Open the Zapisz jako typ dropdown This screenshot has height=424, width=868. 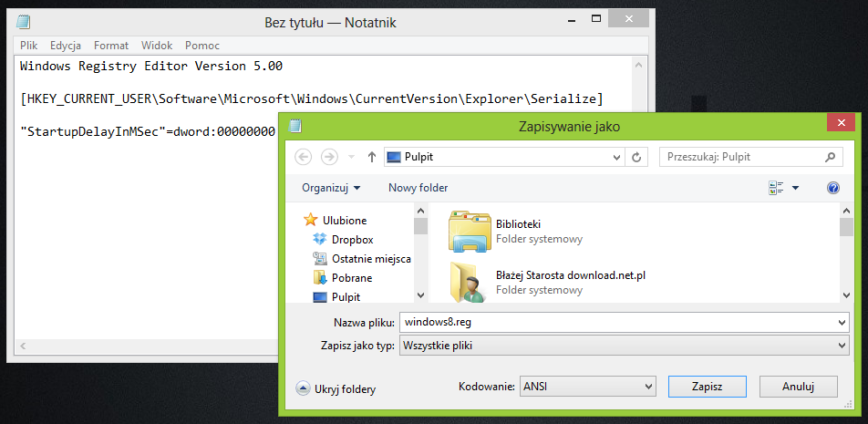[x=842, y=346]
